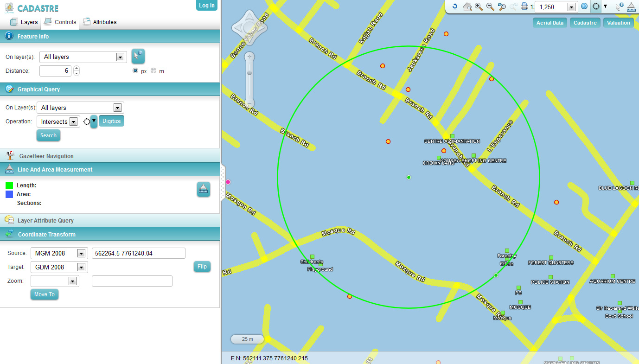Image resolution: width=639 pixels, height=364 pixels.
Task: Open the Source MGM 2008 dropdown
Action: coord(81,253)
